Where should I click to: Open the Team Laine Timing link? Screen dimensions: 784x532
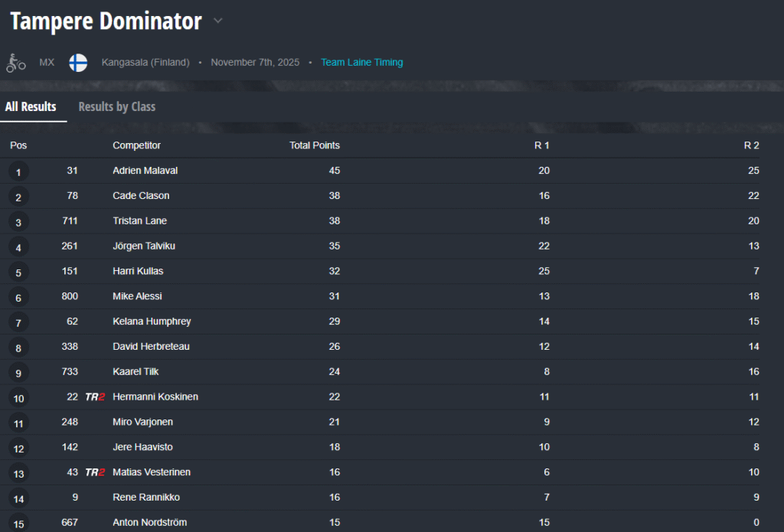(361, 63)
